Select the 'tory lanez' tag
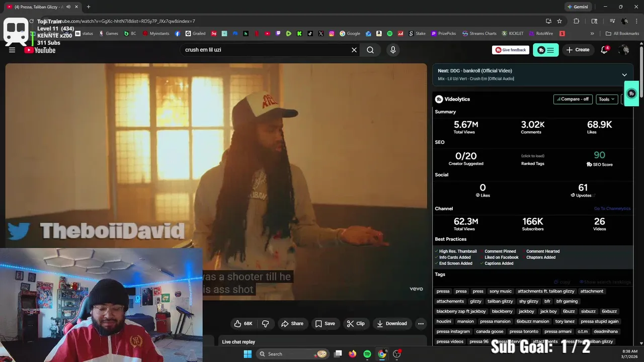The width and height of the screenshot is (644, 362). click(x=565, y=321)
